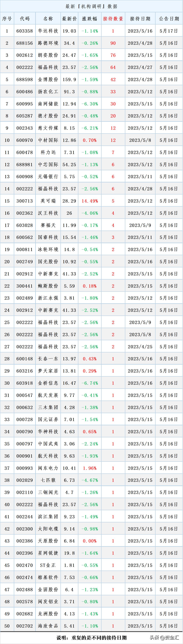Image resolution: width=183 pixels, height=644 pixels.
Task: Select stock name 国光股份
Action: coord(48,262)
